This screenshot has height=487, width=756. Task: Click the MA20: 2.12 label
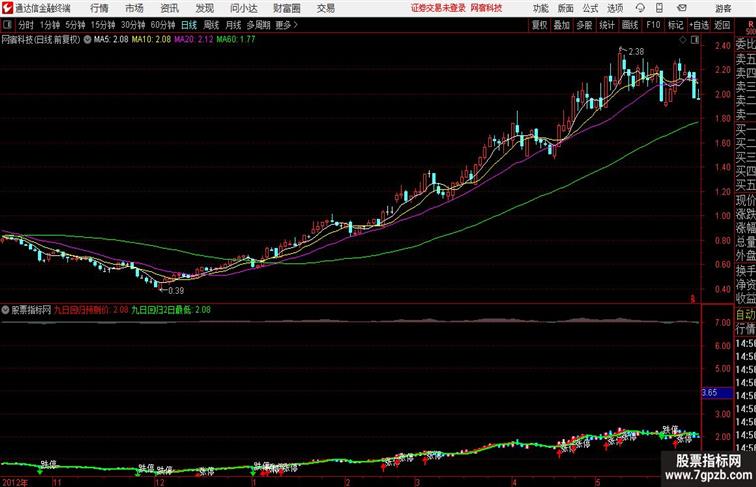193,40
